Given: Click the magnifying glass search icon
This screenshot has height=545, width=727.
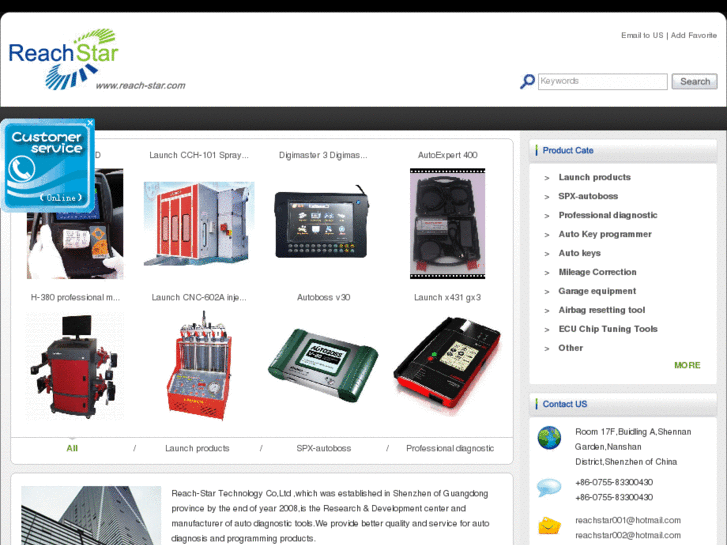Looking at the screenshot, I should coord(527,82).
